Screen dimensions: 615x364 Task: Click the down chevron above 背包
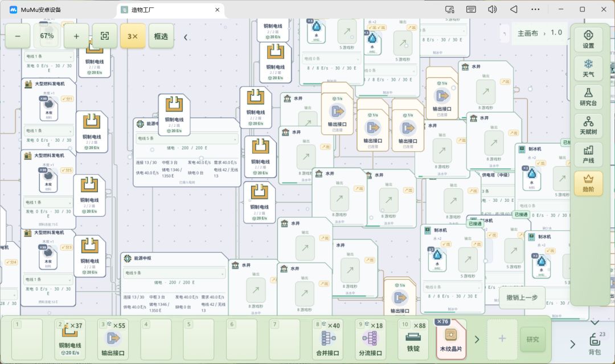[x=595, y=323]
